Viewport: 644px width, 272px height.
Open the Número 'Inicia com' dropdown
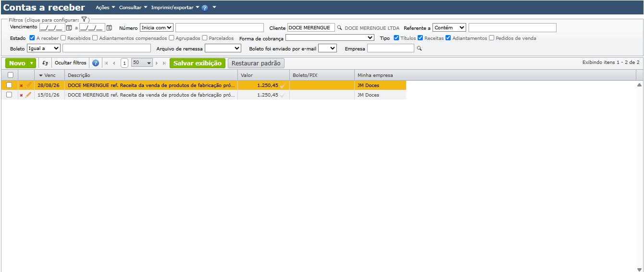click(x=157, y=27)
